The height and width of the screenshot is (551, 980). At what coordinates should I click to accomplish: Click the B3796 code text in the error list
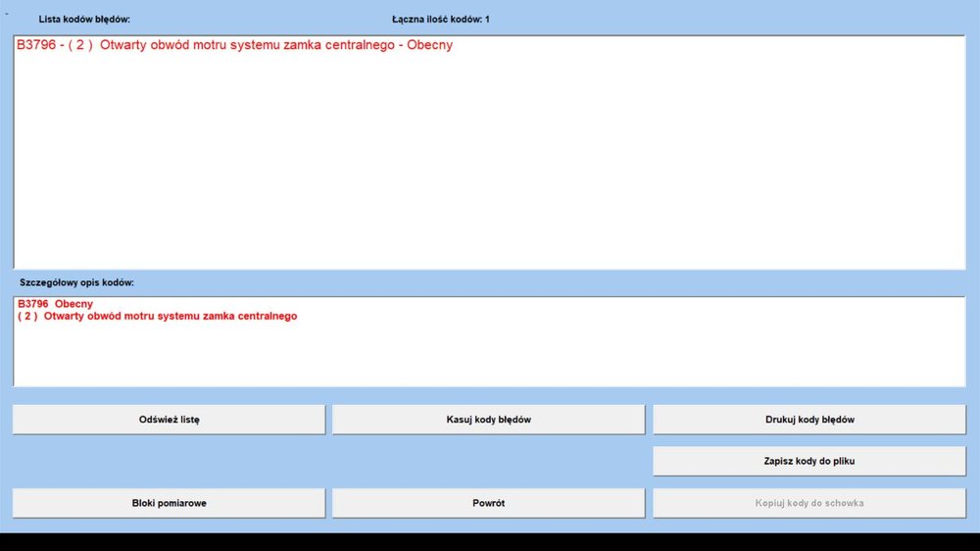(x=36, y=45)
